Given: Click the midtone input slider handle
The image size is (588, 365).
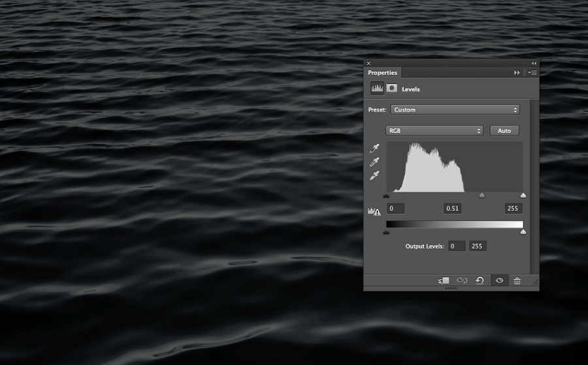Looking at the screenshot, I should pos(482,195).
